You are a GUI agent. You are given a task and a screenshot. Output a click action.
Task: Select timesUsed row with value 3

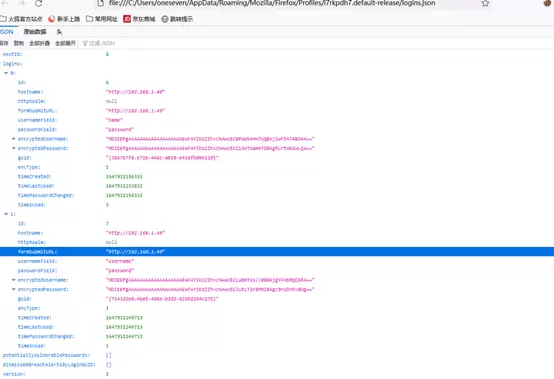(277, 205)
